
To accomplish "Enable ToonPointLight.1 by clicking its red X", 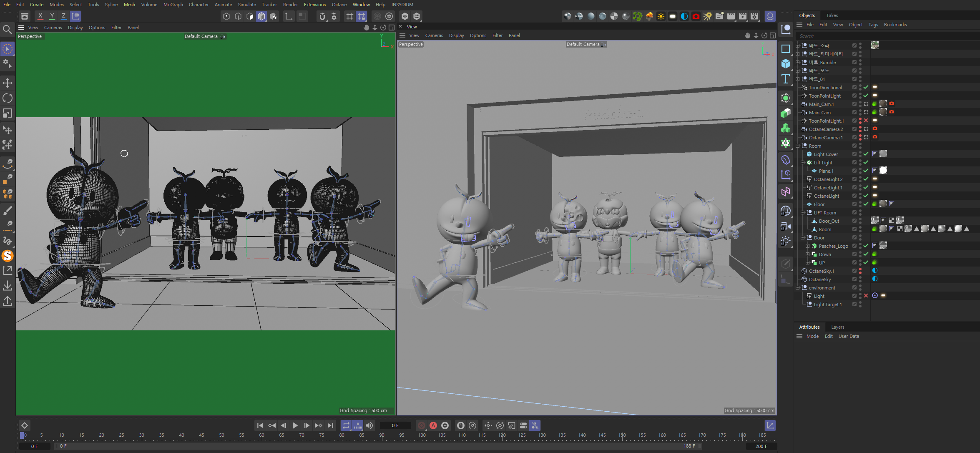I will [x=866, y=121].
